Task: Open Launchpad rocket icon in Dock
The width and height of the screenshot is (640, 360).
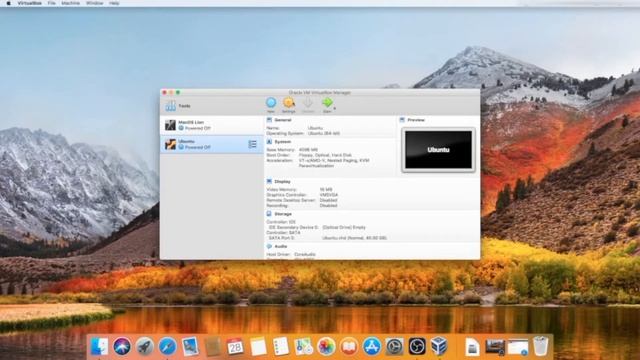Action: coord(144,347)
